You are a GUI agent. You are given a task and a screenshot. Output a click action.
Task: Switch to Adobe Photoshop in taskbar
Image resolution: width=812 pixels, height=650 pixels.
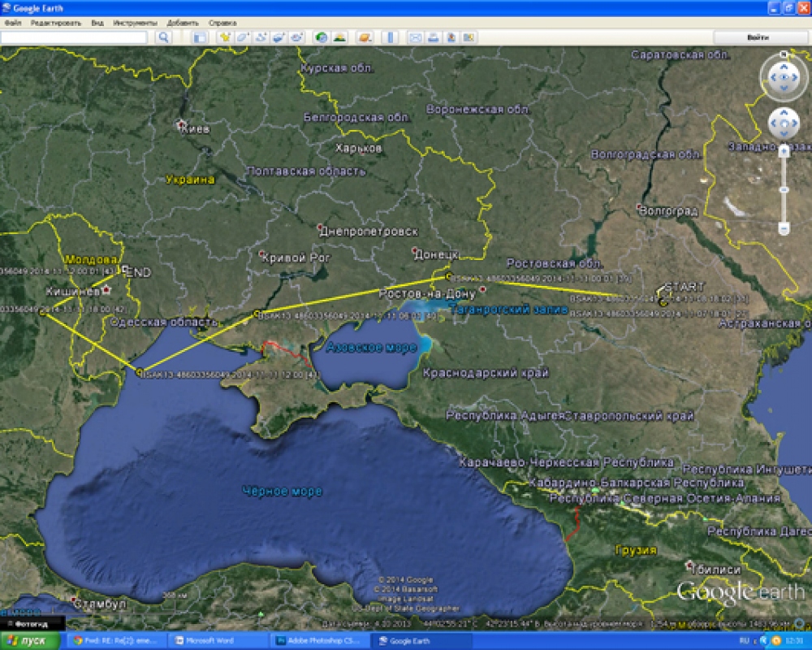322,640
